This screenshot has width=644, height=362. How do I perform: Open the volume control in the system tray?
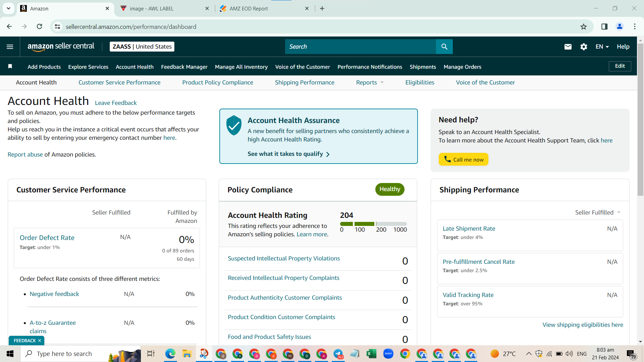pyautogui.click(x=569, y=354)
